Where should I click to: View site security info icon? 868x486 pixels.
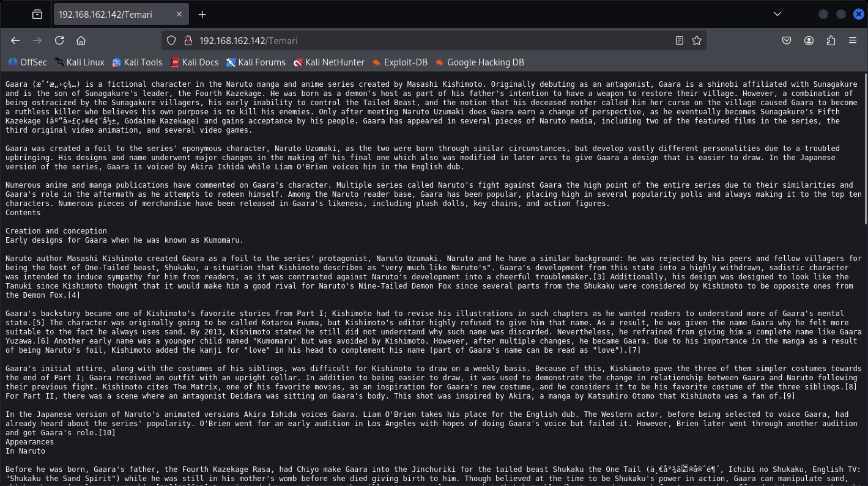pyautogui.click(x=188, y=40)
